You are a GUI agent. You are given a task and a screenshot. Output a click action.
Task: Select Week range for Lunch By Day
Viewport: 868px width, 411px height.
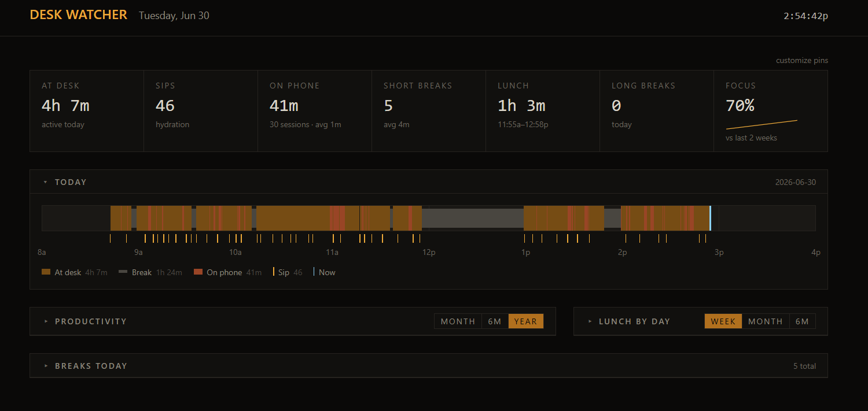(x=723, y=321)
